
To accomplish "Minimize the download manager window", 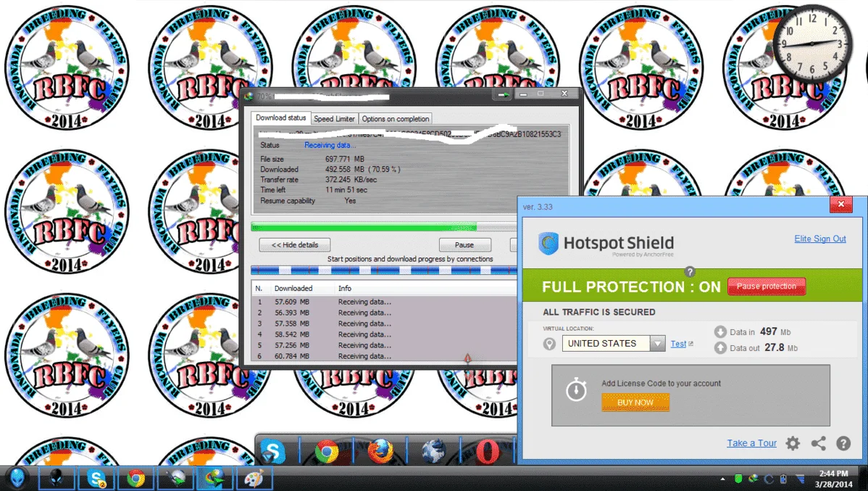I will [x=523, y=94].
